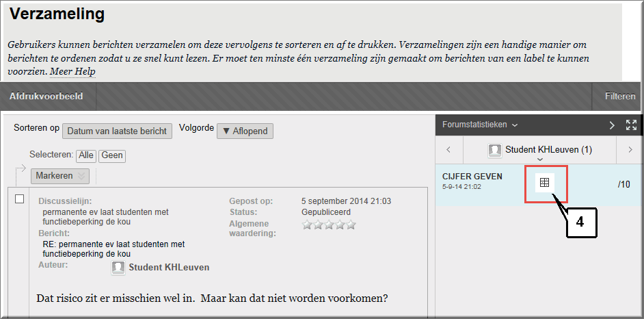The image size is (644, 319).
Task: Collapse the Forumstatistieken panel with the right arrow
Action: [x=612, y=125]
